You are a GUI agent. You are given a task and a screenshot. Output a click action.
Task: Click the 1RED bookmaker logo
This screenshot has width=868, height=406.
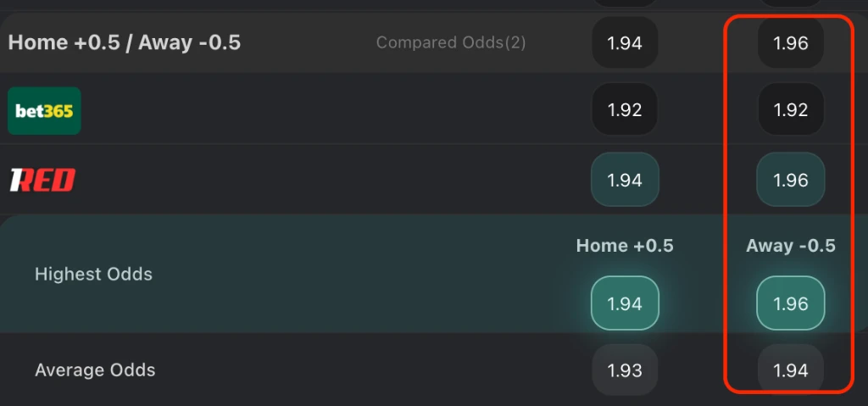(x=42, y=180)
